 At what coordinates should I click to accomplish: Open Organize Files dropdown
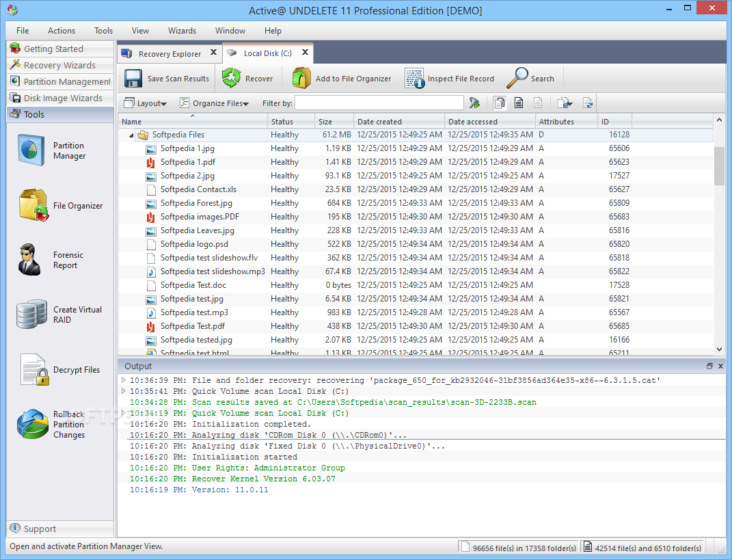pyautogui.click(x=215, y=103)
